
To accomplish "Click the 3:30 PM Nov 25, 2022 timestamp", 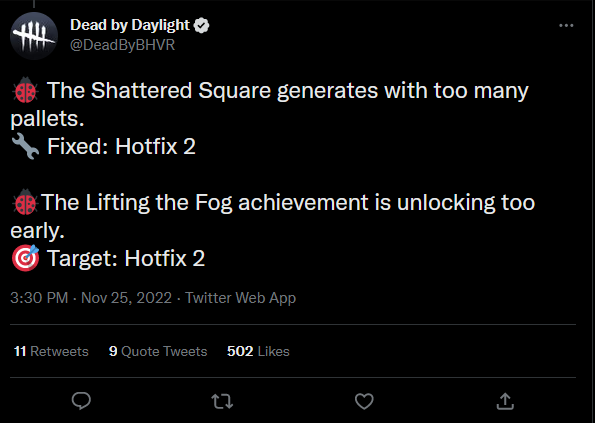I will 91,298.
